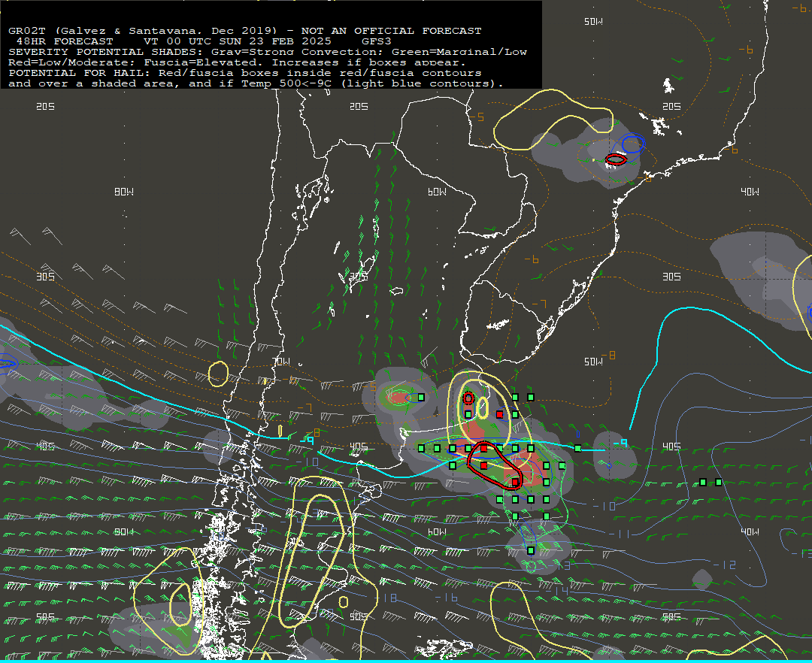Select the isolated green box on the cyan line
Screen dimensions: 812x663
click(x=578, y=448)
